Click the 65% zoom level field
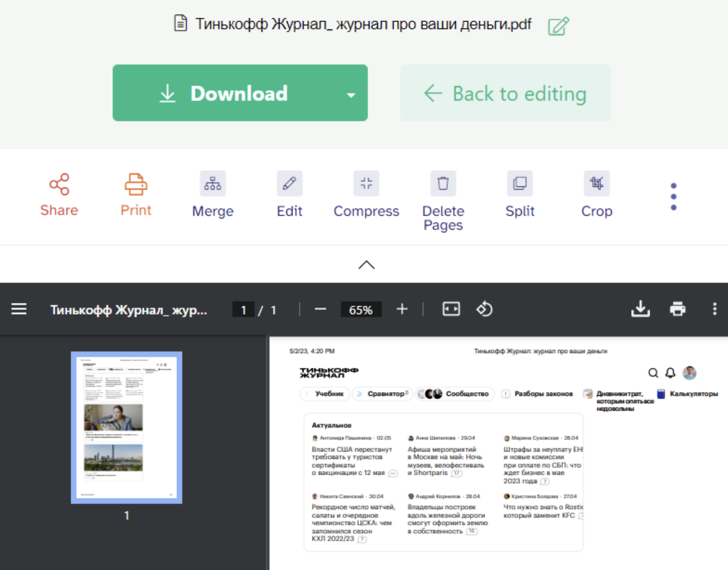Screen dimensions: 728x570 361,310
